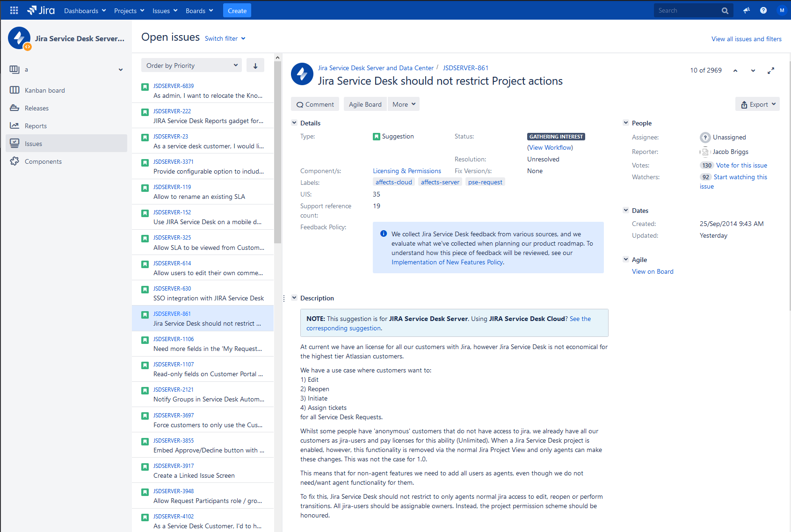Open the Licensing & Permissions component
This screenshot has width=791, height=532.
(x=407, y=171)
